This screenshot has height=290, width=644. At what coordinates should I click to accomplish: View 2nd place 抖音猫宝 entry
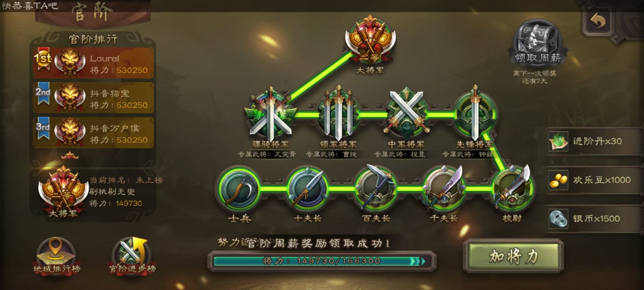click(93, 98)
